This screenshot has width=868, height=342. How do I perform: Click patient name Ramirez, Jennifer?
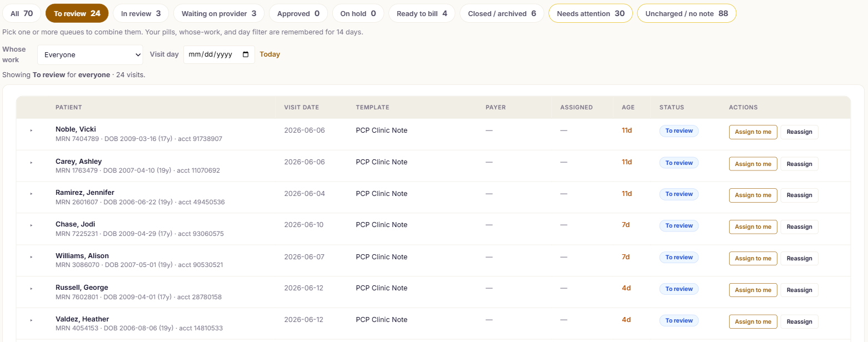(x=85, y=193)
